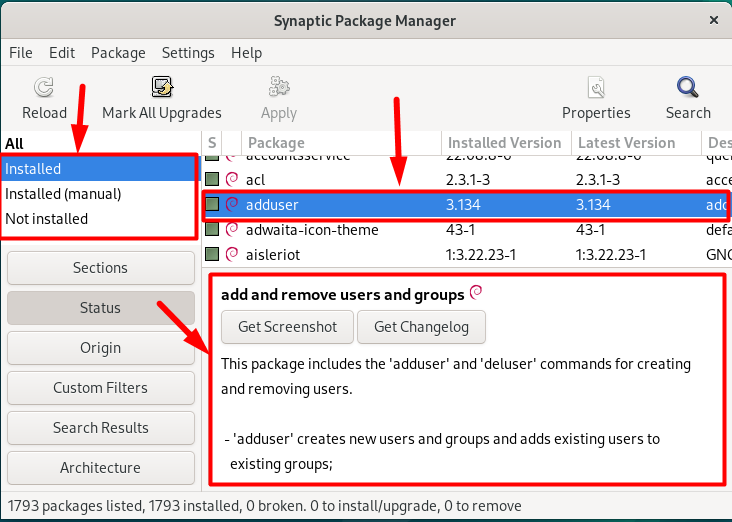Viewport: 732px width, 522px height.
Task: Click the Debian swirl beside description heading
Action: pos(476,292)
